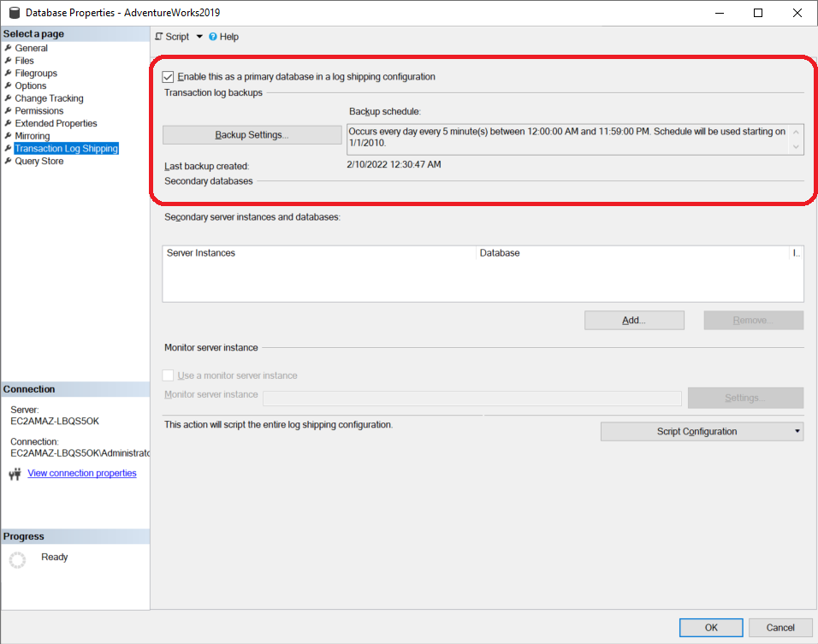The height and width of the screenshot is (644, 818).
Task: Open the Files page
Action: pyautogui.click(x=24, y=61)
